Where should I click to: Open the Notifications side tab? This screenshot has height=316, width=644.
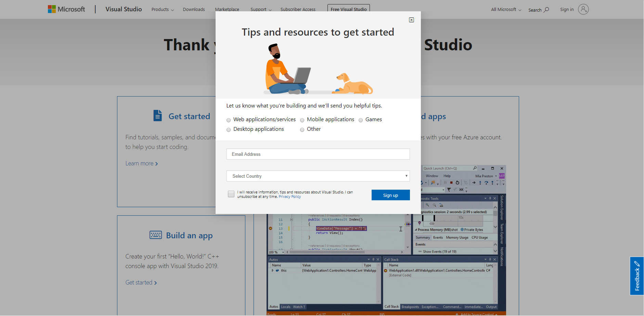pos(502,257)
